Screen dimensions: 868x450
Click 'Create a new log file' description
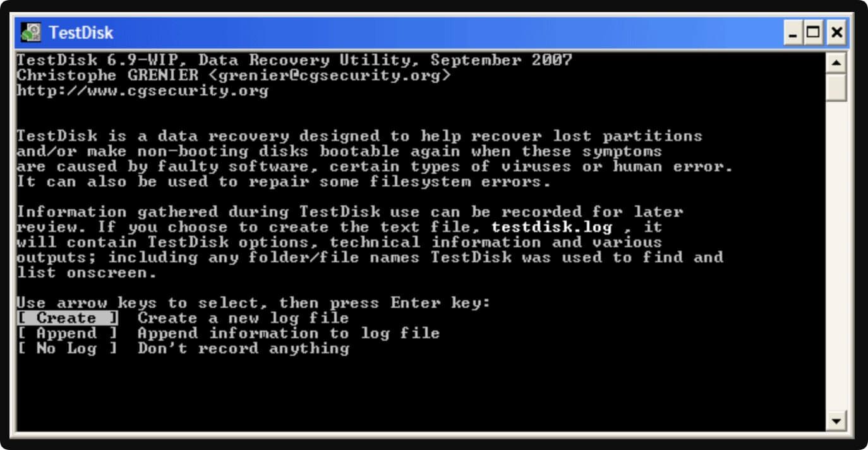[243, 318]
